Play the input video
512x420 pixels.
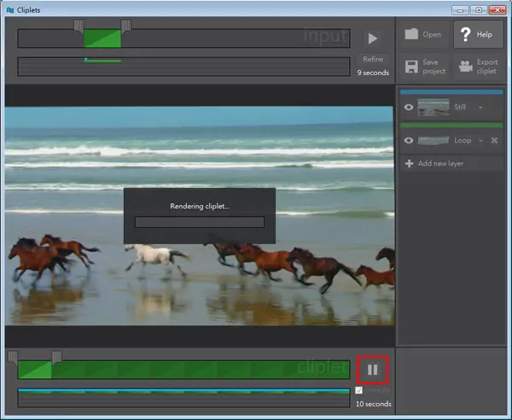[373, 38]
